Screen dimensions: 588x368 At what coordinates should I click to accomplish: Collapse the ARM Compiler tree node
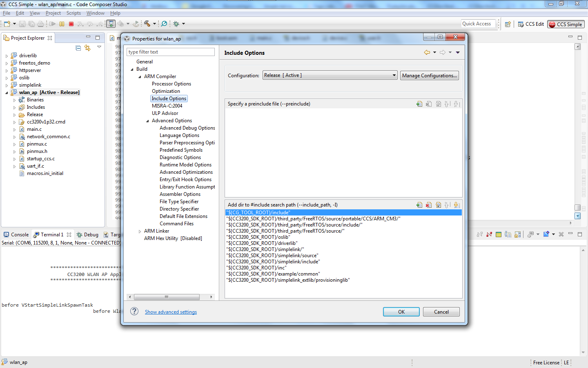coord(140,76)
